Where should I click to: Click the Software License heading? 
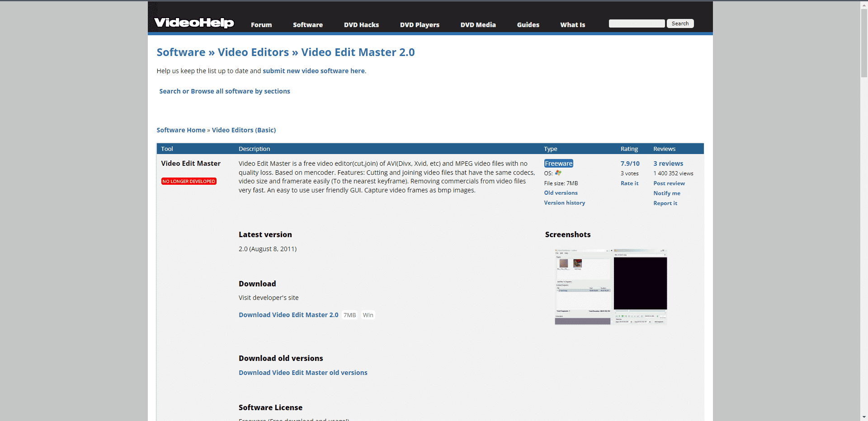270,407
